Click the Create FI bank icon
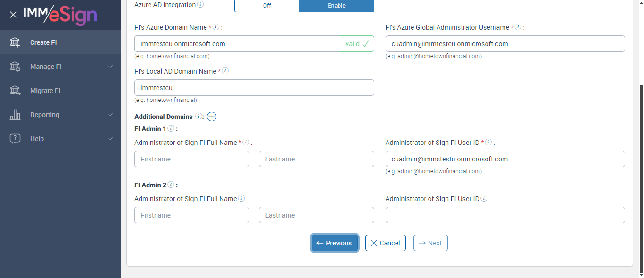Screen dimensions: 644x278 (x=15, y=42)
